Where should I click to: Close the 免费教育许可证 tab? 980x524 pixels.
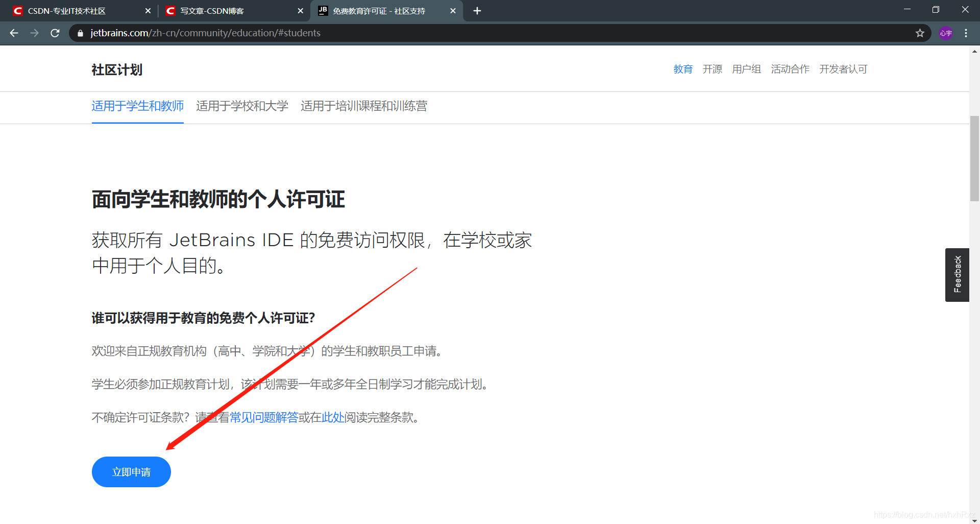(453, 11)
